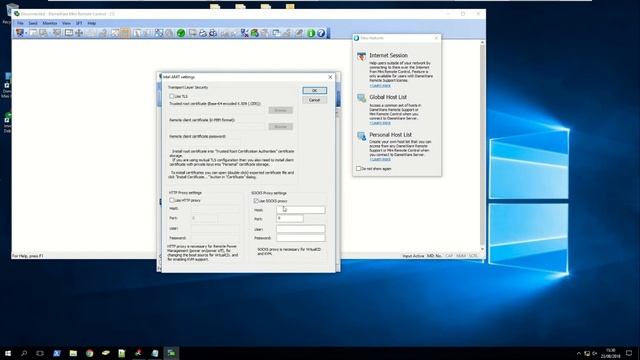Click Learn more under Internet Session
This screenshot has height=360, width=640.
(380, 86)
